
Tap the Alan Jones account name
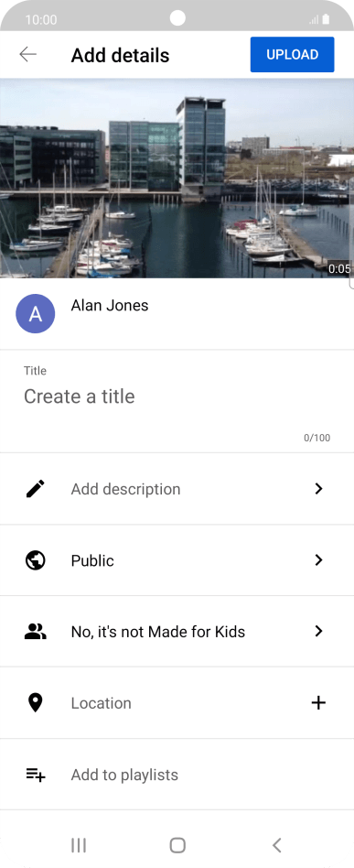point(110,305)
